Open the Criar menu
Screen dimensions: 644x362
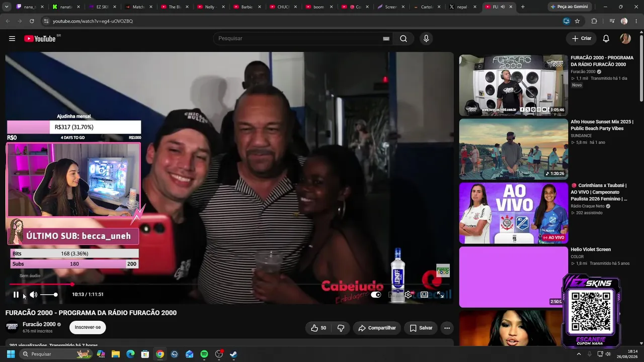[582, 39]
